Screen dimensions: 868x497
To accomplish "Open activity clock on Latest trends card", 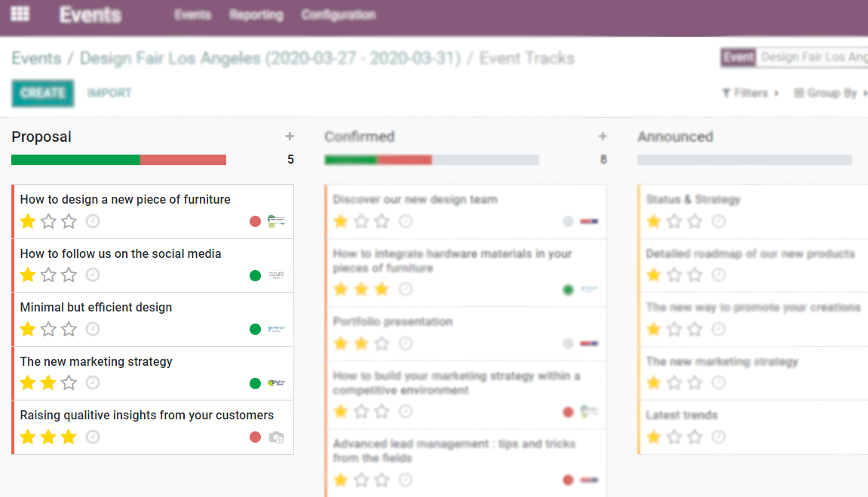I will point(719,437).
